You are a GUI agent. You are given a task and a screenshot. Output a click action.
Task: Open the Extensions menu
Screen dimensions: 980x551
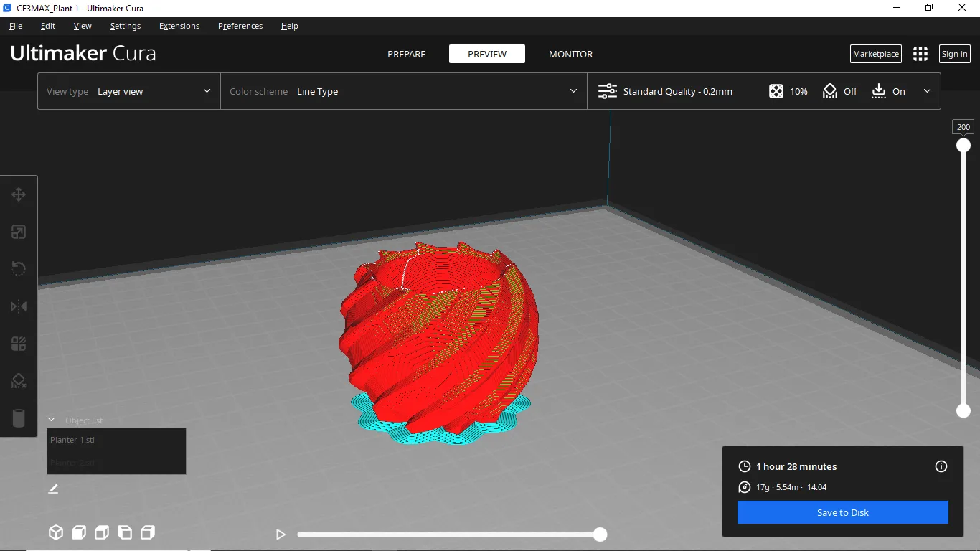[x=179, y=26]
